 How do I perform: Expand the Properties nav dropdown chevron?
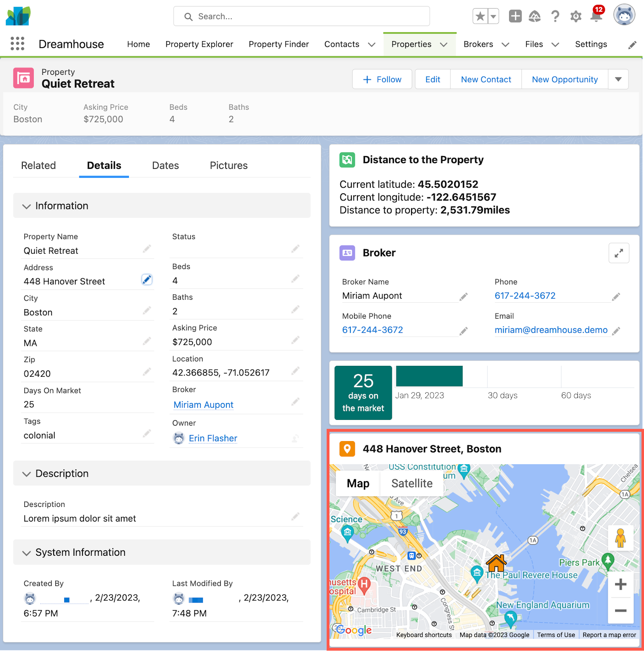pos(444,44)
